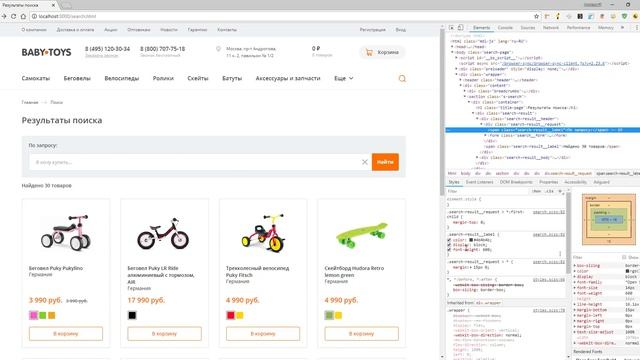The height and width of the screenshot is (360, 640).
Task: Click the .cls toggle in Styles pane
Action: [549, 191]
